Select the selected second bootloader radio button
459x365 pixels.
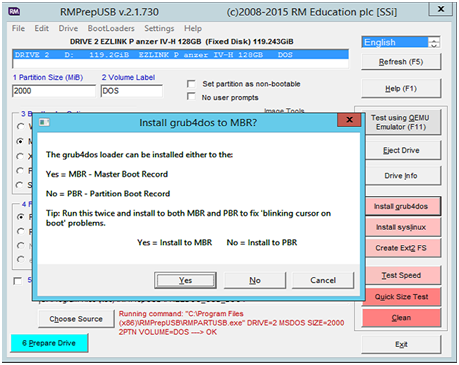20,141
